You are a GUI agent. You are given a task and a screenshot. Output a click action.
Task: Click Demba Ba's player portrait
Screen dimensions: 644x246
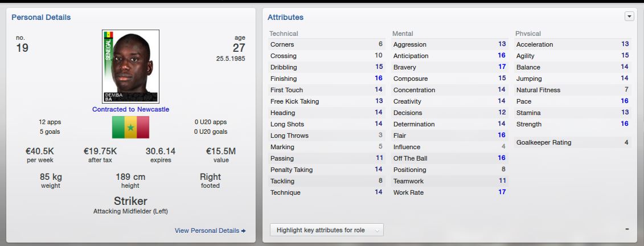pyautogui.click(x=130, y=66)
